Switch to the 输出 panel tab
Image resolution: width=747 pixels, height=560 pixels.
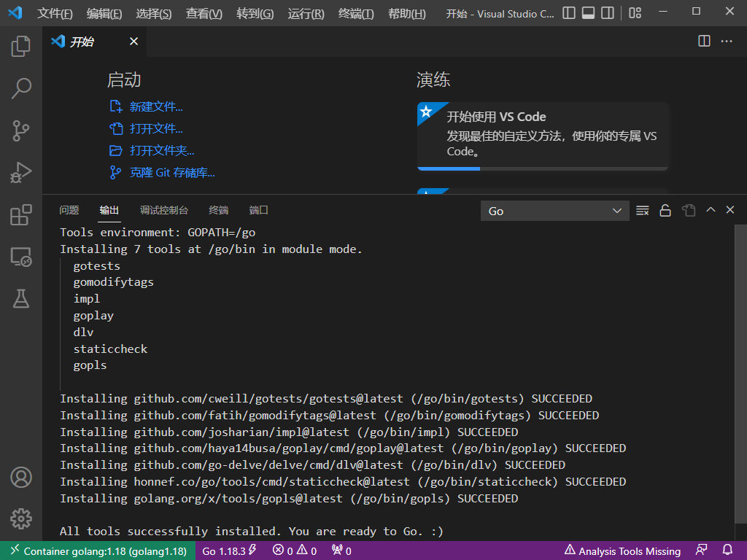tap(109, 210)
